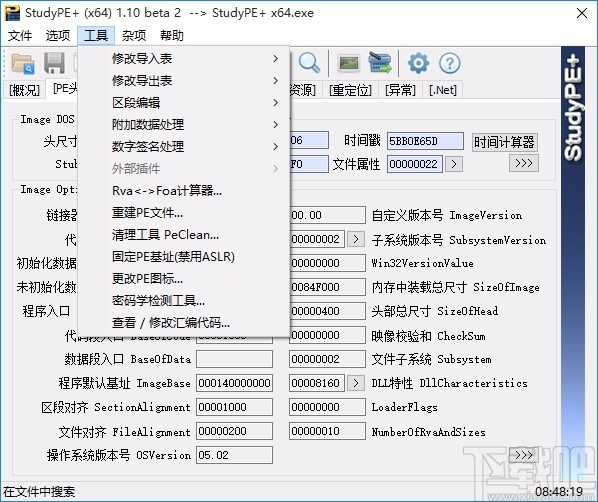The image size is (598, 502).
Task: Click the Win32VersionValue field
Action: click(x=327, y=263)
